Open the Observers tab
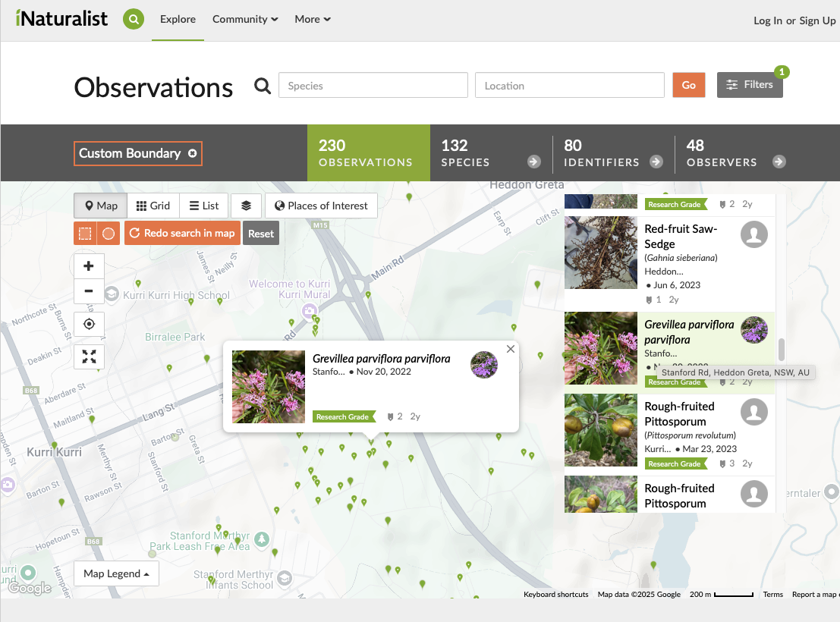Viewport: 840px width, 622px height. tap(735, 153)
